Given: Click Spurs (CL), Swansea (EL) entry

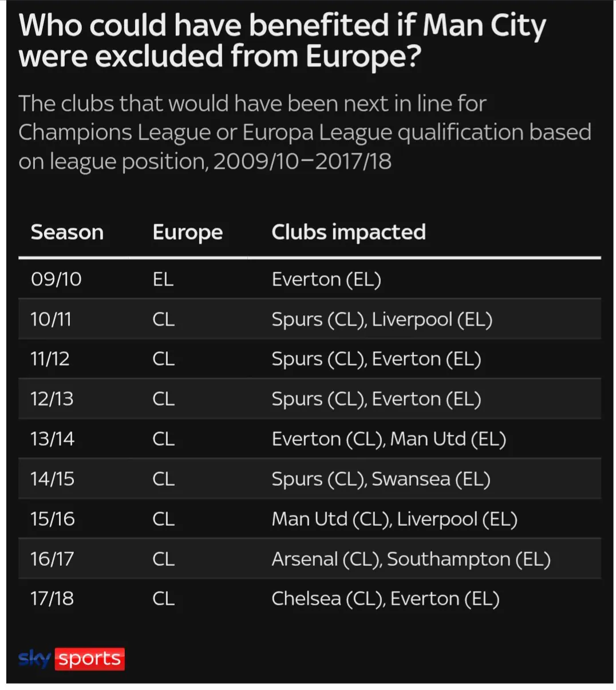Looking at the screenshot, I should [381, 479].
